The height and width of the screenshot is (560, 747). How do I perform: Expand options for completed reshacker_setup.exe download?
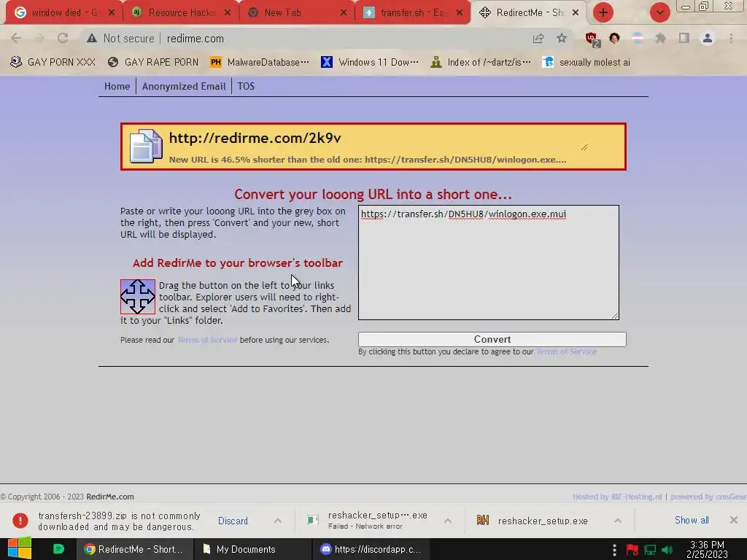coord(618,521)
